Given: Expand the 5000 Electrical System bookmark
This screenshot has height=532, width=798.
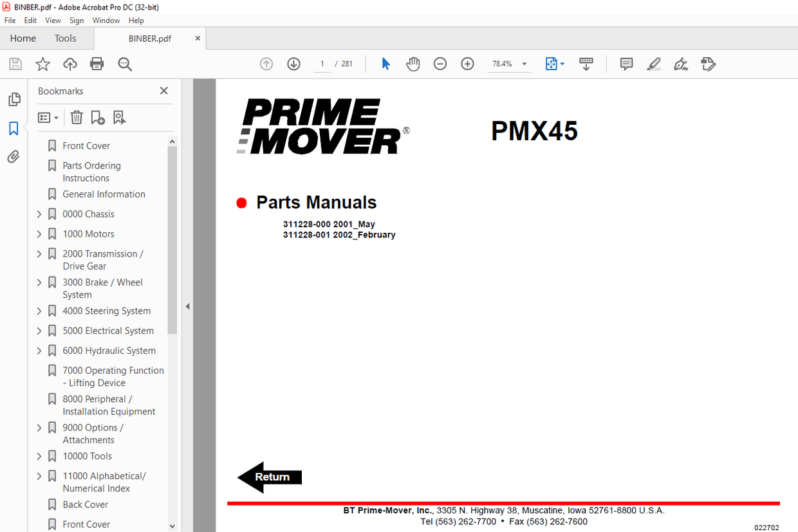Looking at the screenshot, I should pos(40,330).
